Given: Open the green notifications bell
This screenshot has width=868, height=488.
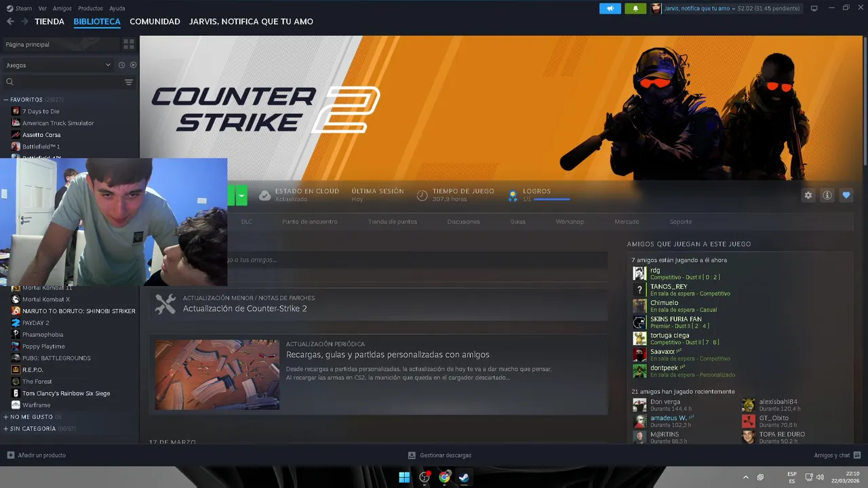Looking at the screenshot, I should tap(635, 8).
